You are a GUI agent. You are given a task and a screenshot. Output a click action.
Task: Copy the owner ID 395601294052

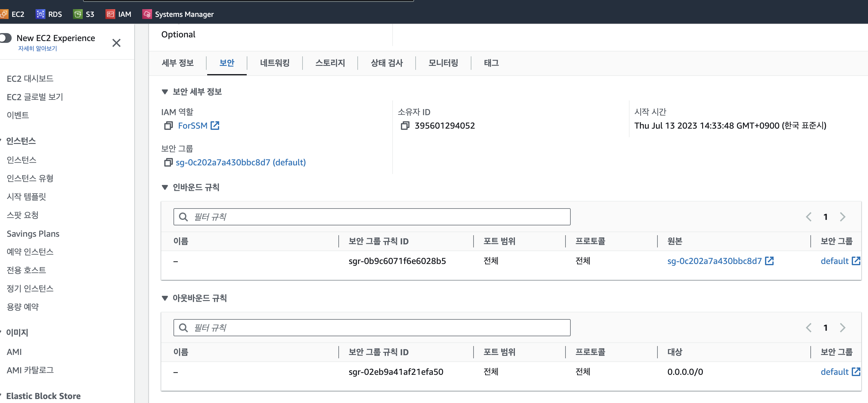405,126
